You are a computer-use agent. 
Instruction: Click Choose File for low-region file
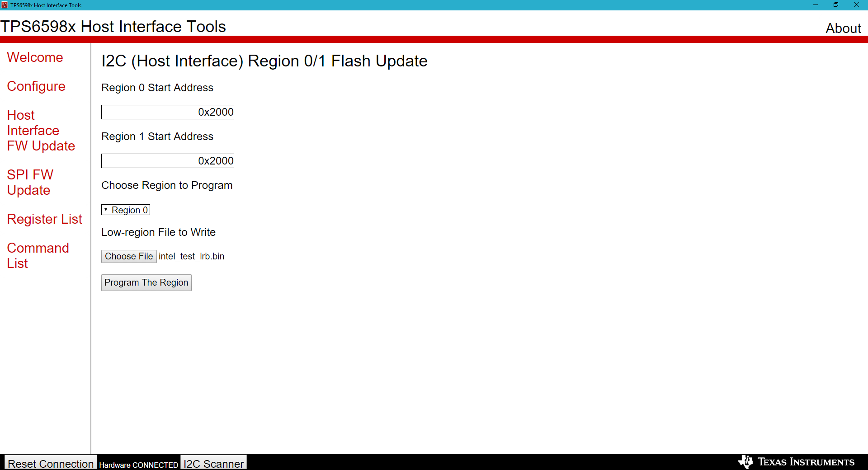pos(129,256)
